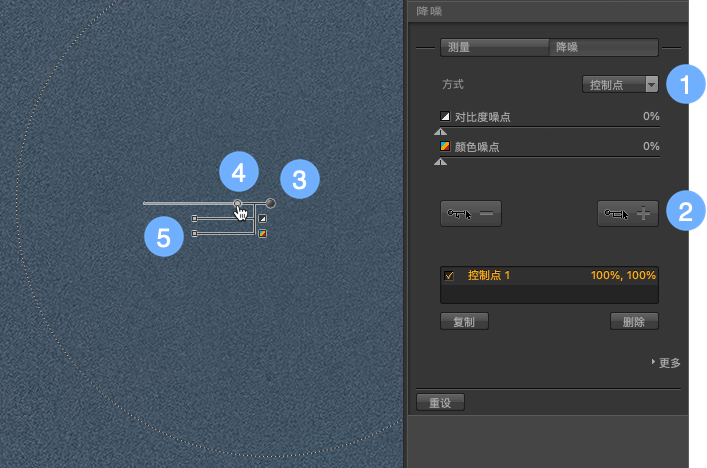Viewport: 707px width, 468px height.
Task: Open the 控制点 method dropdown
Action: [x=620, y=84]
